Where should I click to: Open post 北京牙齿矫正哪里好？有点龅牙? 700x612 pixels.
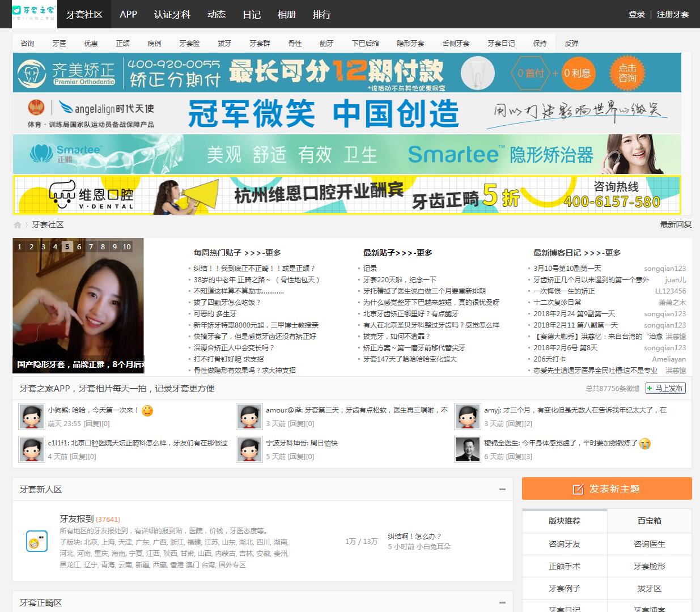coord(411,314)
